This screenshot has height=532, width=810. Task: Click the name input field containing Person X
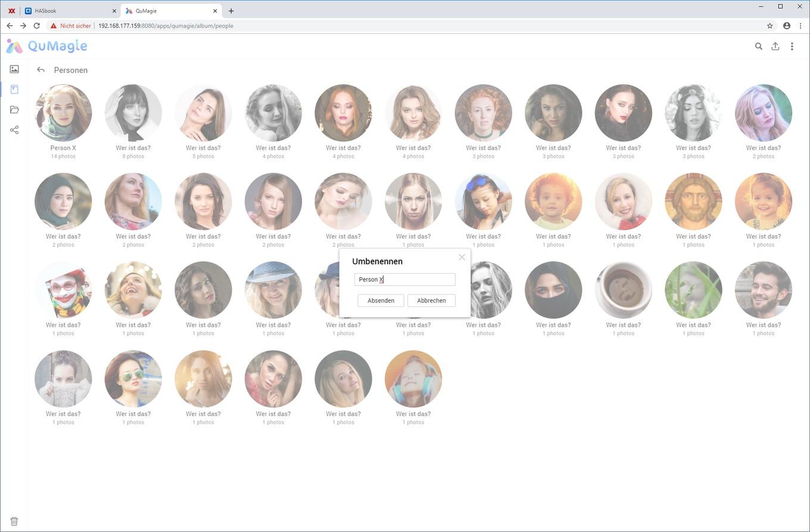click(x=405, y=279)
